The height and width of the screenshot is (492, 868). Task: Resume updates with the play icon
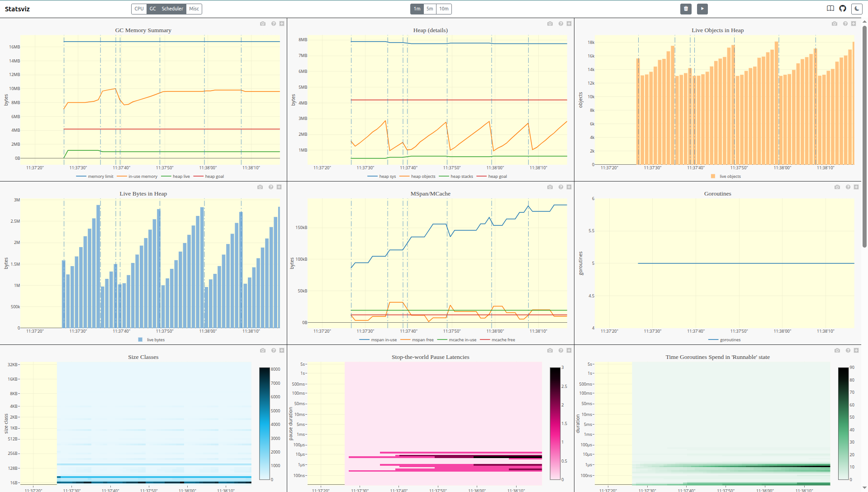(702, 9)
